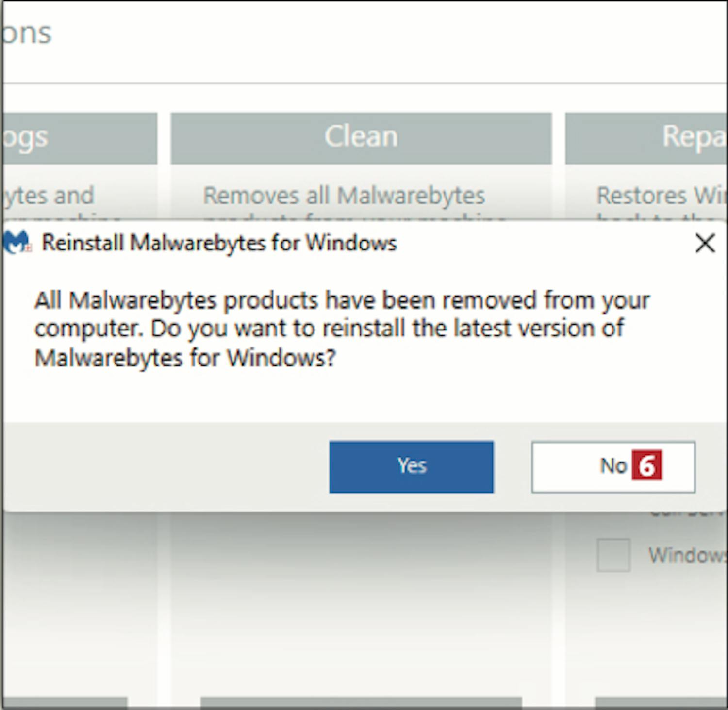728x710 pixels.
Task: Decline reinstall with the No button
Action: point(613,467)
